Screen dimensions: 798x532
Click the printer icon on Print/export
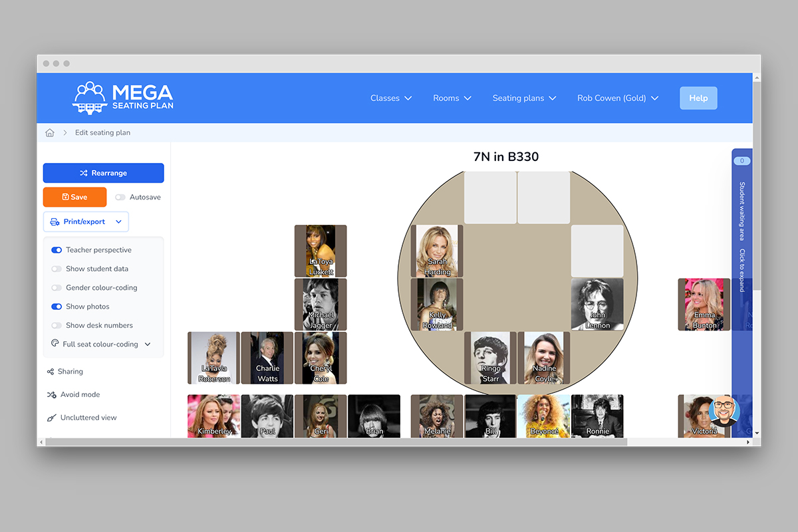55,222
